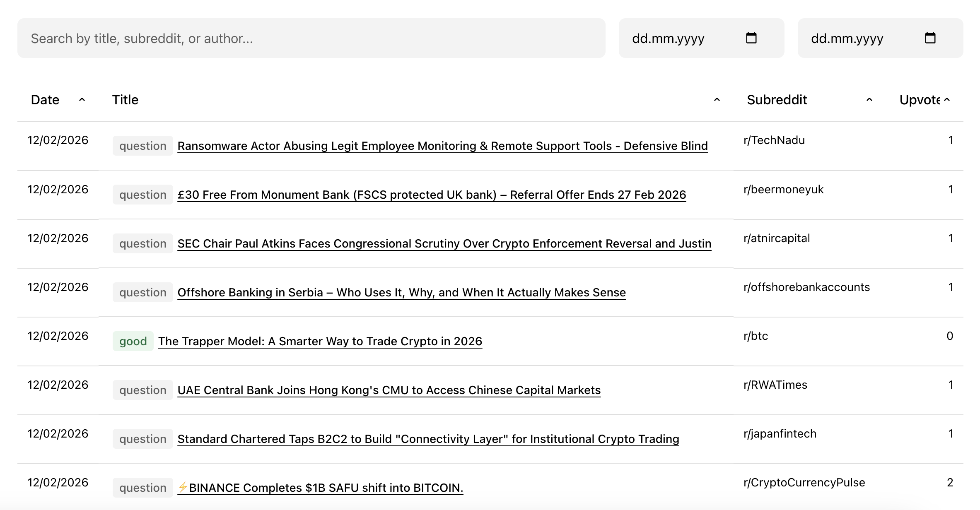Screen dimensions: 980x510
Task: Click the sort chevron next to Title
Action: 716,100
